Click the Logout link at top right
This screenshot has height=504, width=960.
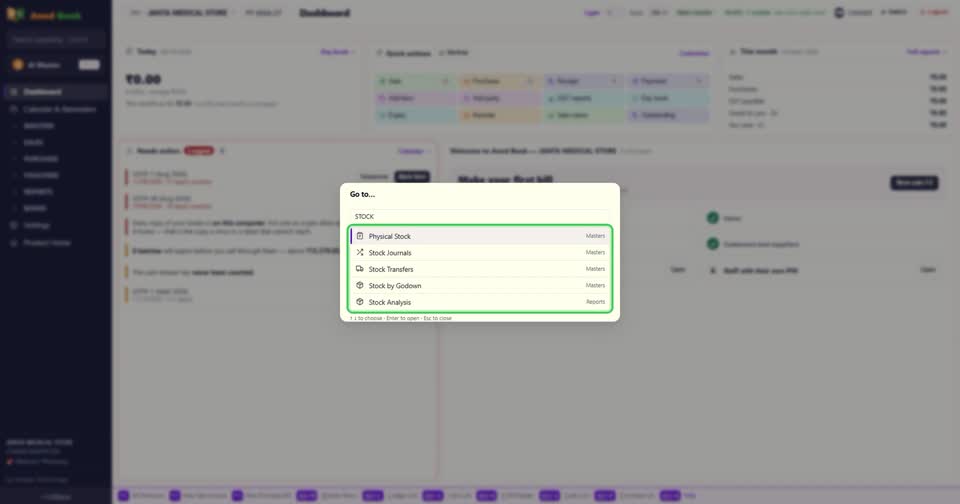click(x=934, y=12)
